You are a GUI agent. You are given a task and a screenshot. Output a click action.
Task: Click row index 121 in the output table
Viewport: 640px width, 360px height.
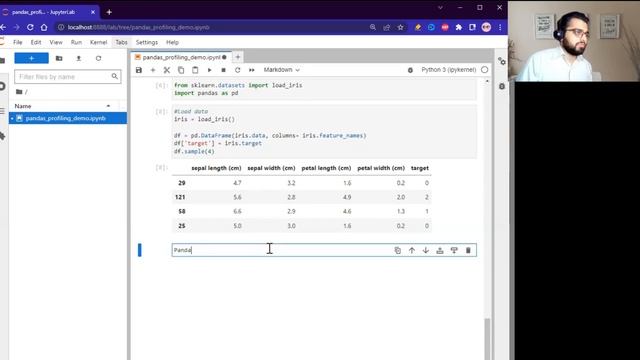click(x=180, y=197)
